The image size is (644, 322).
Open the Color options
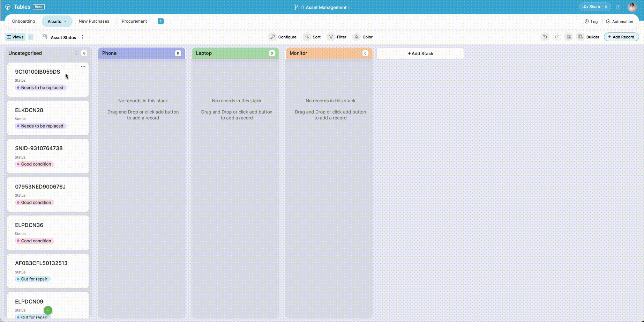click(x=363, y=37)
